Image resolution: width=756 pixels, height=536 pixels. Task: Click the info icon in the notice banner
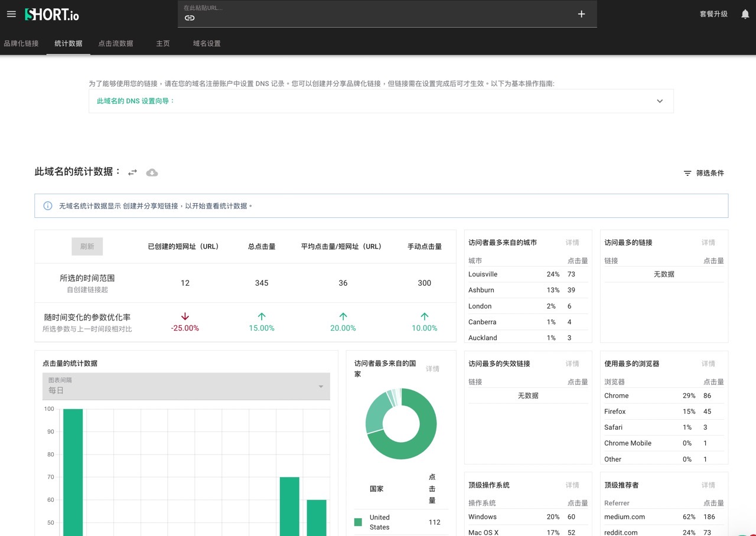[48, 205]
